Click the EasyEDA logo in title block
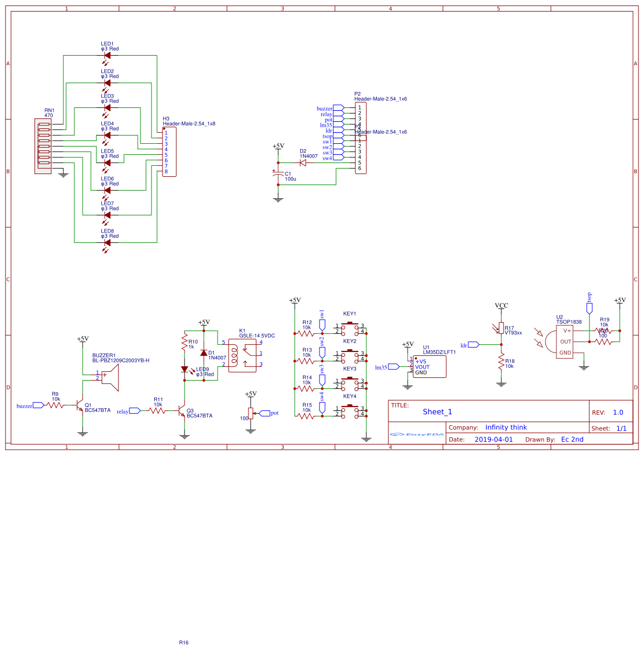This screenshot has width=644, height=651. (x=415, y=435)
